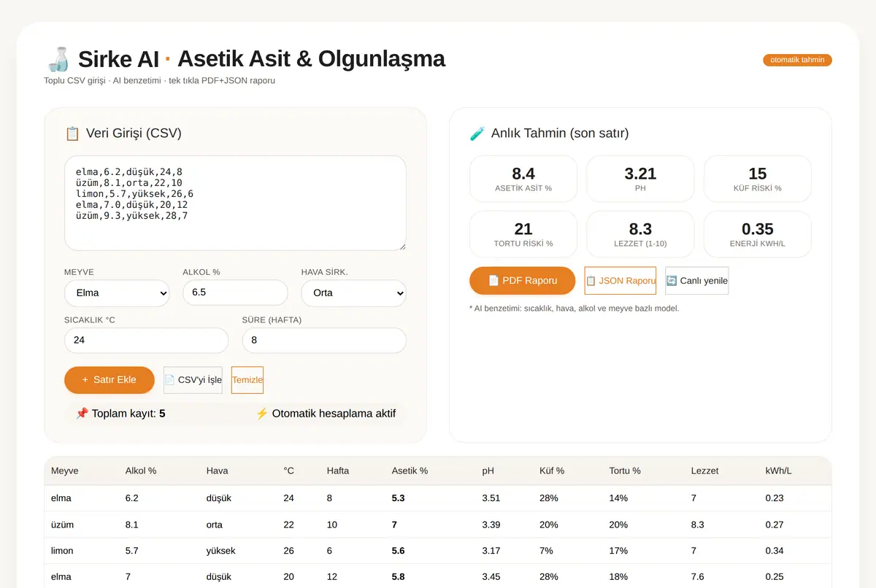876x588 pixels.
Task: Click the AI benzetimi footnote text
Action: point(575,309)
